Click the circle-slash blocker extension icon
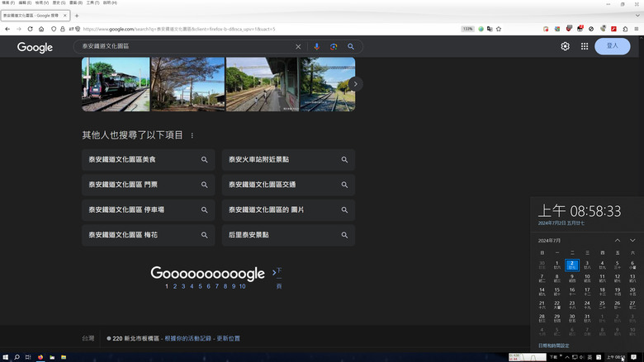 591,29
